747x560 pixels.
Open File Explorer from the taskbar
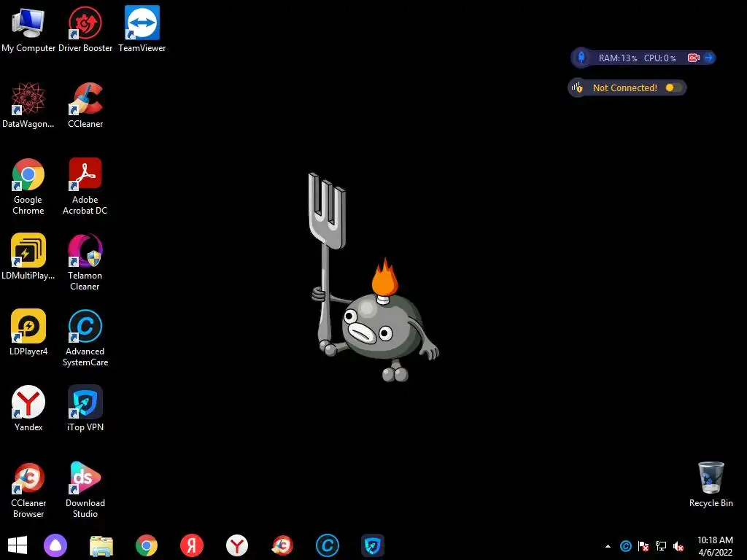101,545
